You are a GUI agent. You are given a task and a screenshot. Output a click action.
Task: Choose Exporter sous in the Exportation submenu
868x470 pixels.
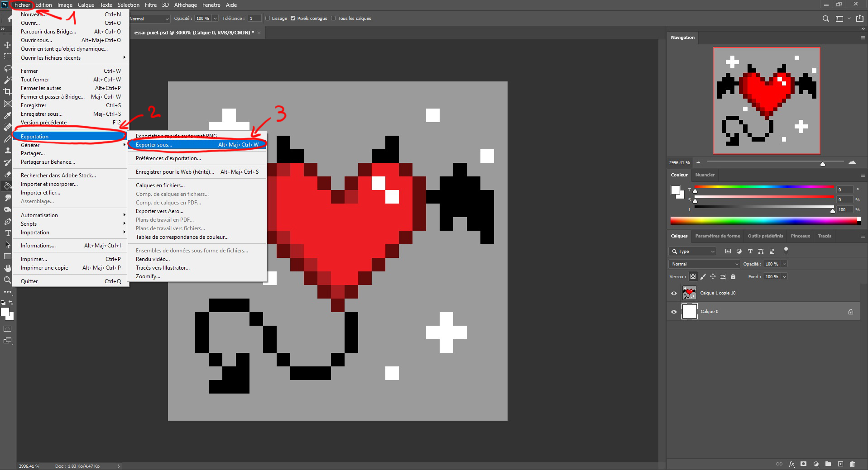click(x=154, y=144)
